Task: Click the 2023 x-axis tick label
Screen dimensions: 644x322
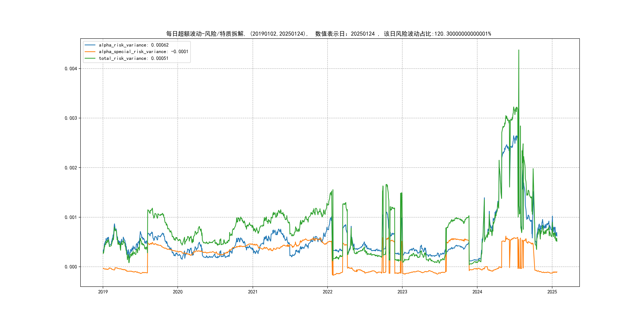Action: (x=402, y=292)
